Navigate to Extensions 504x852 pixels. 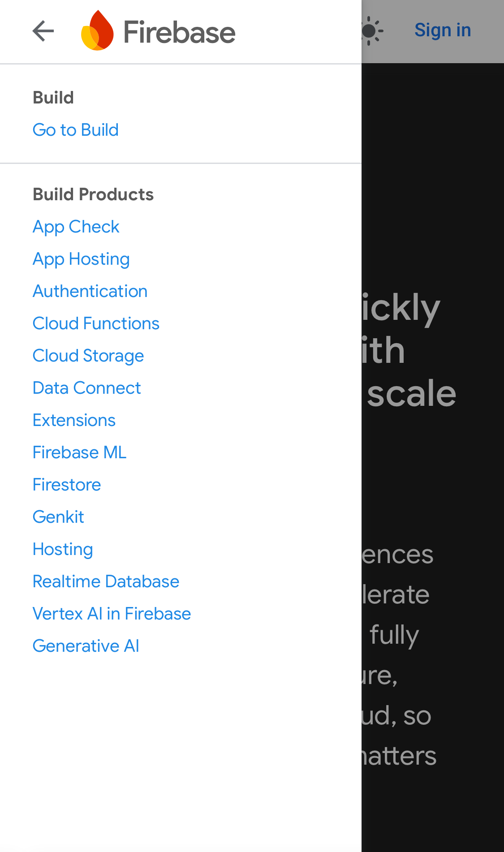[x=73, y=420]
